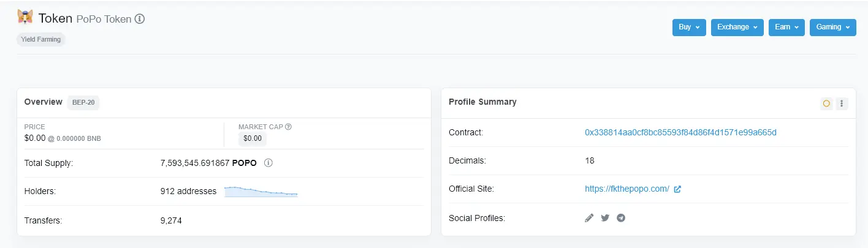The image size is (868, 248).
Task: Expand the Buy dropdown
Action: [x=689, y=28]
